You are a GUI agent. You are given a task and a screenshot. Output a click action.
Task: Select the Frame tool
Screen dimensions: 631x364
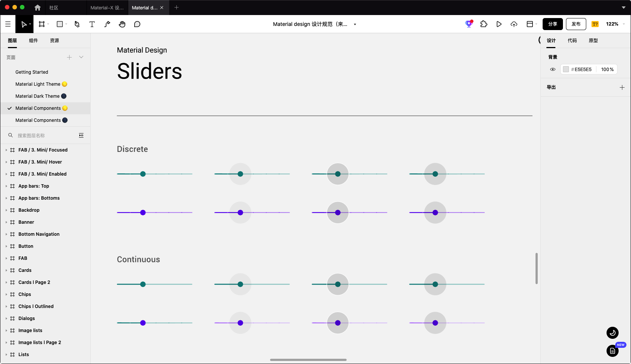click(42, 24)
